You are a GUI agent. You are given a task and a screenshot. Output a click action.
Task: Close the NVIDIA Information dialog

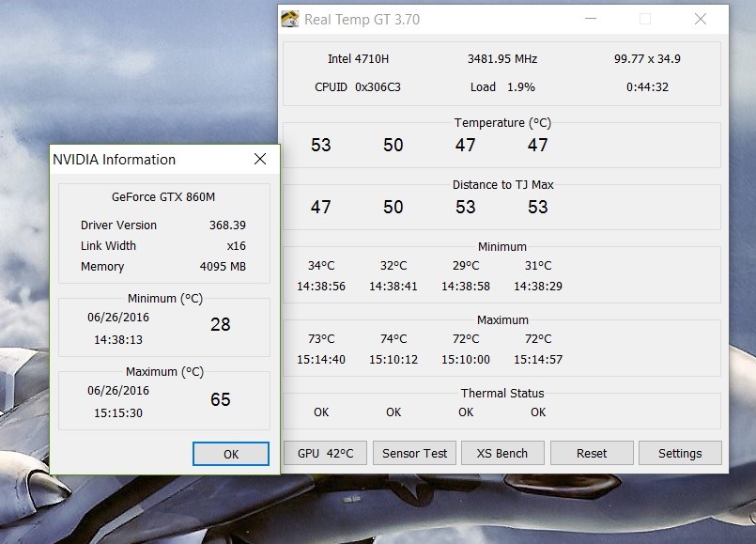click(x=260, y=159)
